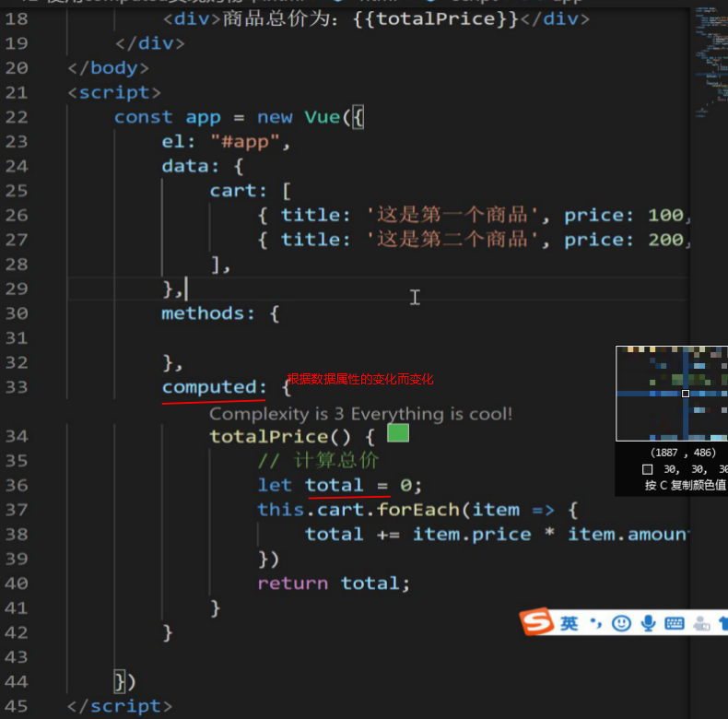Click "item.price" on line 38
Viewport: 728px width, 719px height.
[472, 534]
